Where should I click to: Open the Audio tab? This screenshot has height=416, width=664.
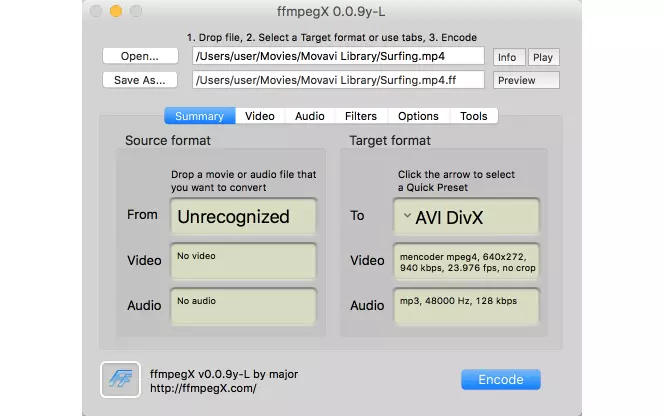[310, 116]
